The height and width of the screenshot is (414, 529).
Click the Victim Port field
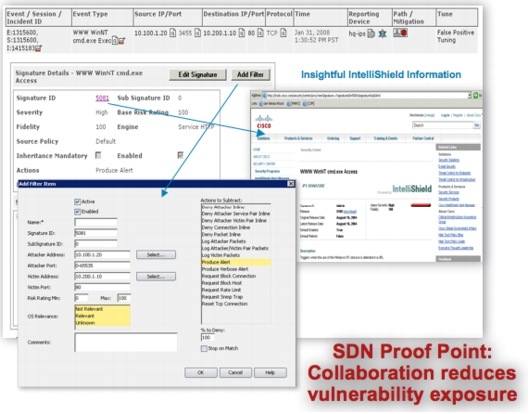[x=102, y=287]
